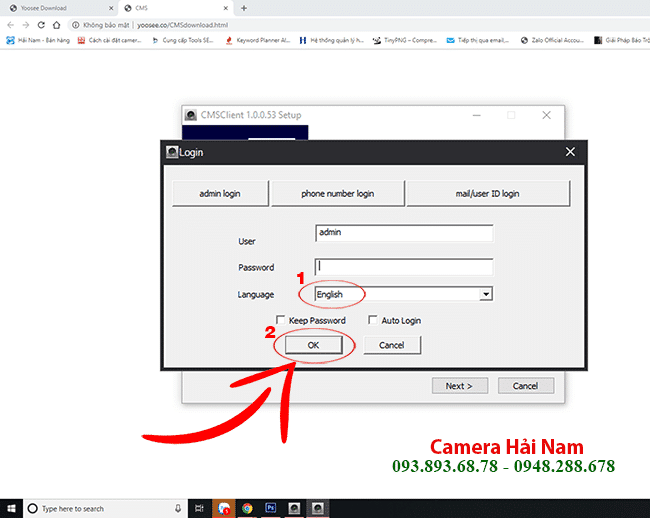Open the Hải Nam - Bán hàng bookmark
This screenshot has width=650, height=518.
tap(38, 40)
